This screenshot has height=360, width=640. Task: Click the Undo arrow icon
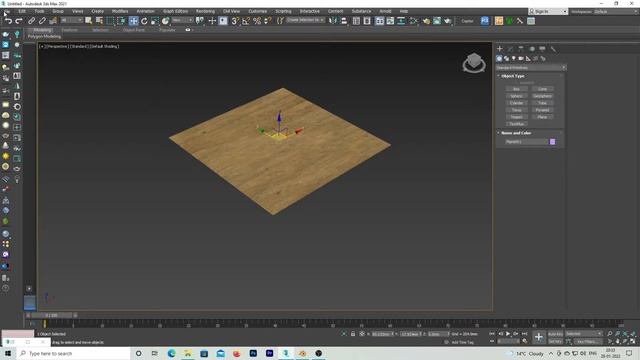click(8, 21)
